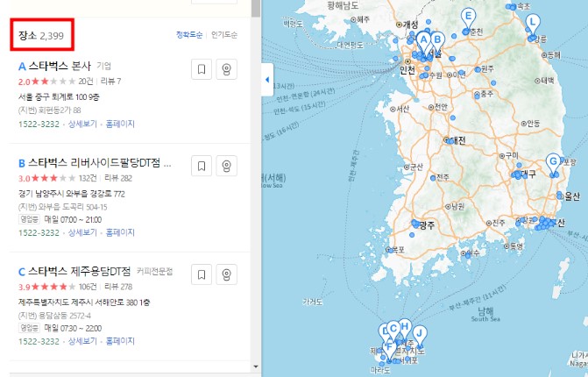
Task: Sort results by 인기도순
Action: click(223, 35)
